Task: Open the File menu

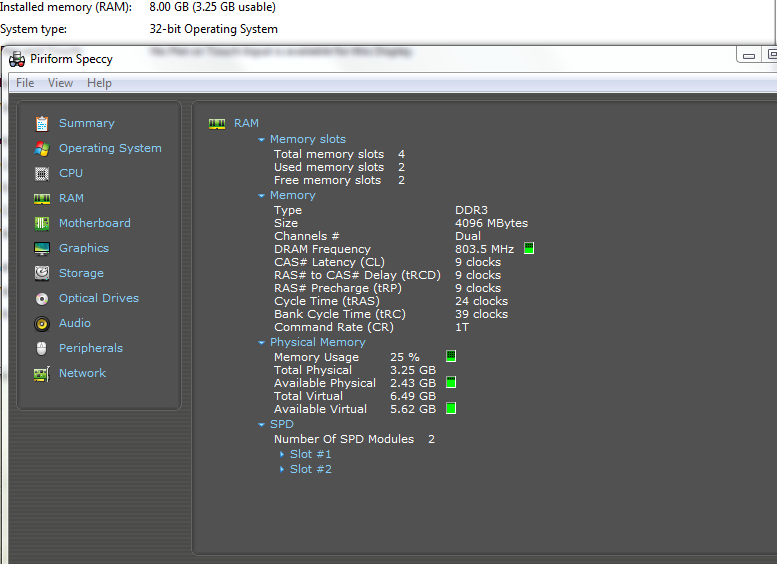Action: [25, 83]
